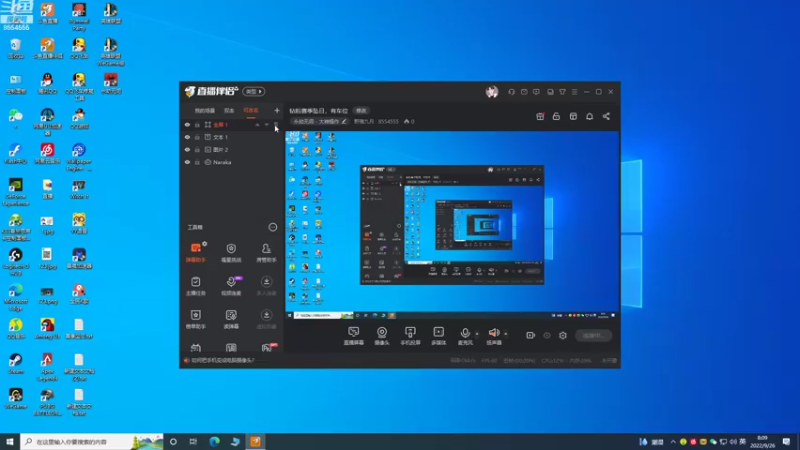
Task: Open Microsoft Edge from taskbar
Action: [214, 442]
